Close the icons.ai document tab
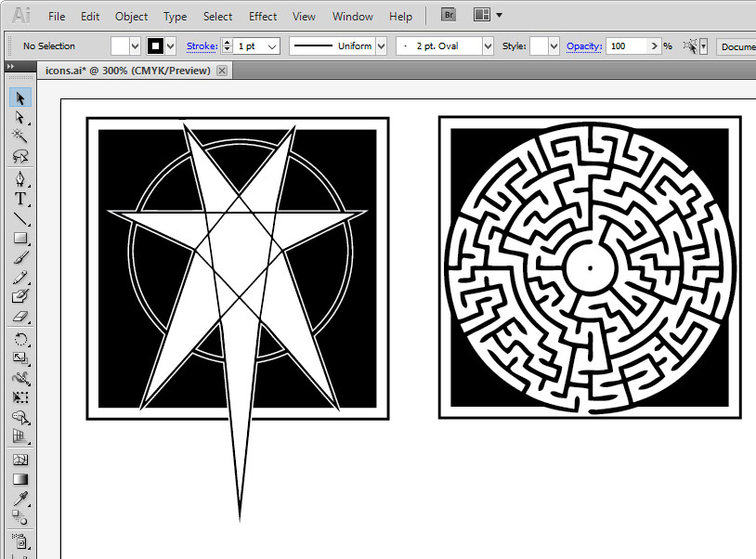 (x=222, y=71)
